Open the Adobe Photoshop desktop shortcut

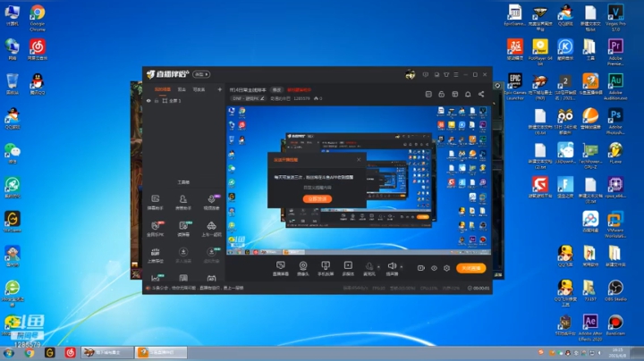(615, 121)
